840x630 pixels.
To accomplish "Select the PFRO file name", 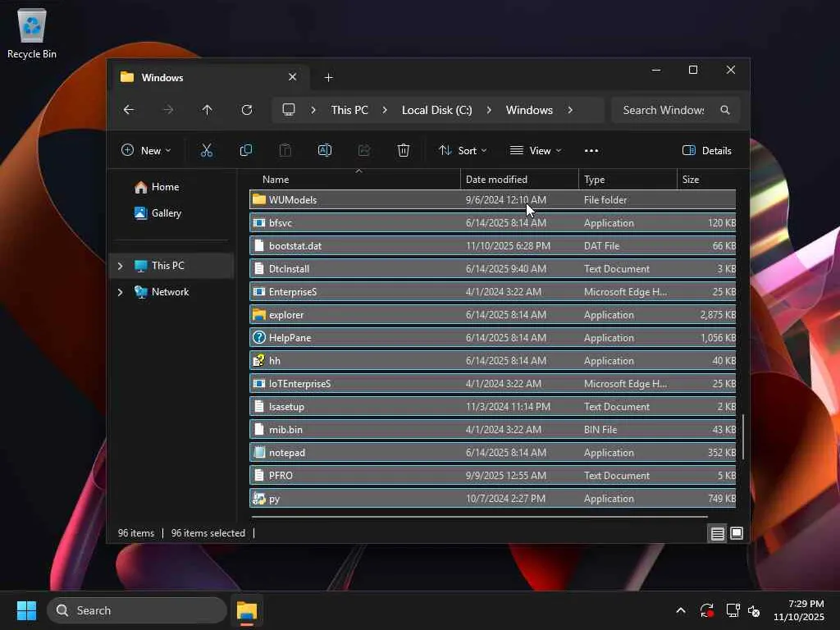I will coord(281,475).
